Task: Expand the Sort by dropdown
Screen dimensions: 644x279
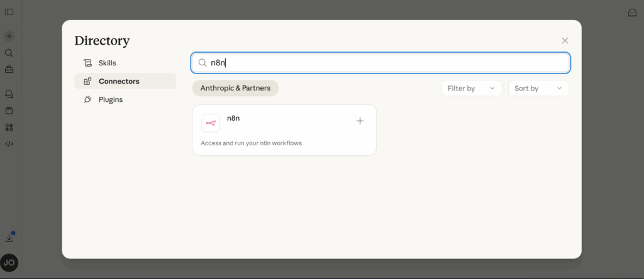Action: [538, 89]
